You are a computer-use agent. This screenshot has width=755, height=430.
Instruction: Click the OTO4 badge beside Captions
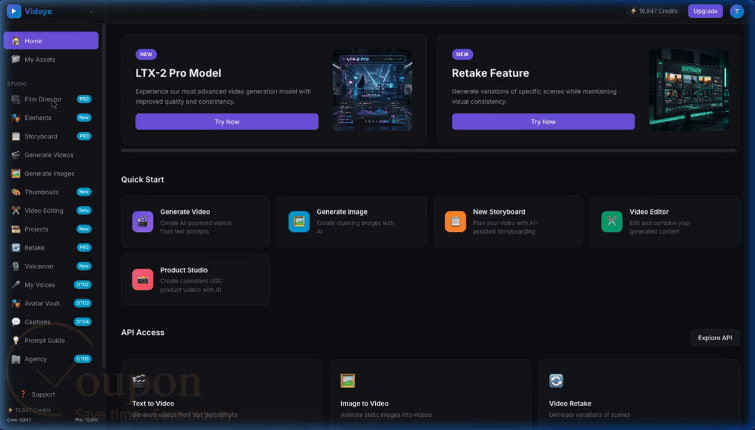(x=82, y=322)
